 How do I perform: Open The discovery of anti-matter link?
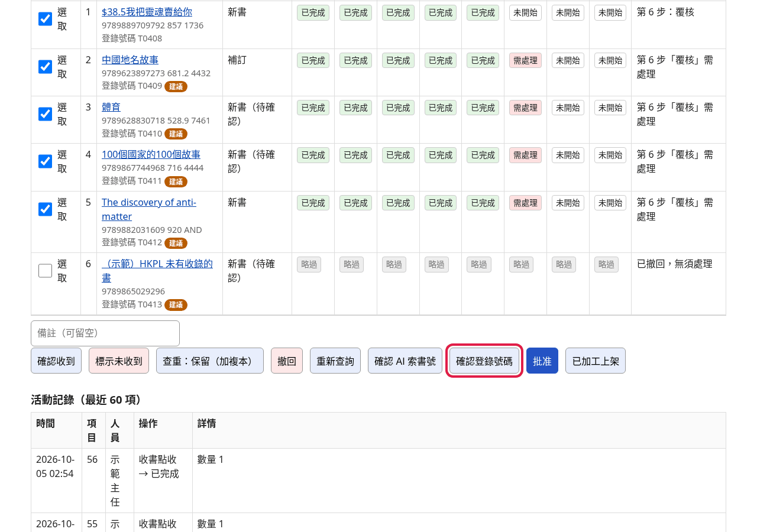click(x=149, y=209)
